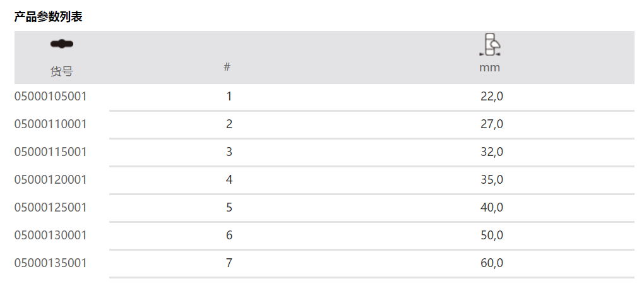Image resolution: width=644 pixels, height=293 pixels.
Task: Select article number 05000110001
Action: pyautogui.click(x=51, y=124)
